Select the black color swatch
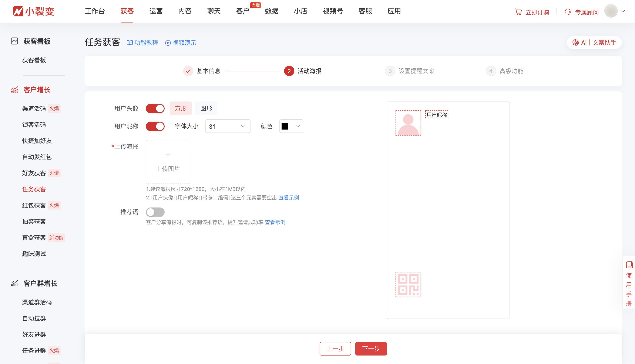 (x=285, y=126)
